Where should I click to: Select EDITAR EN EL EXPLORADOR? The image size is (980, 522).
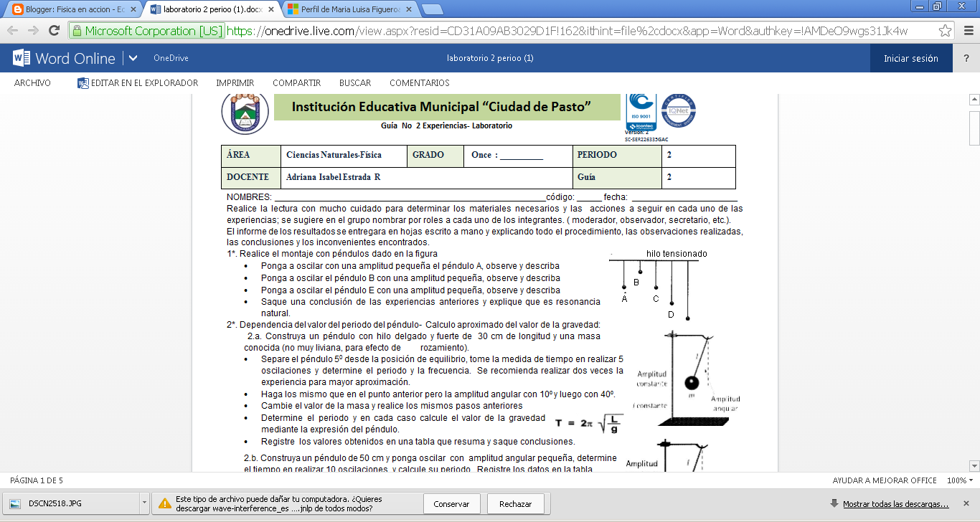click(138, 83)
